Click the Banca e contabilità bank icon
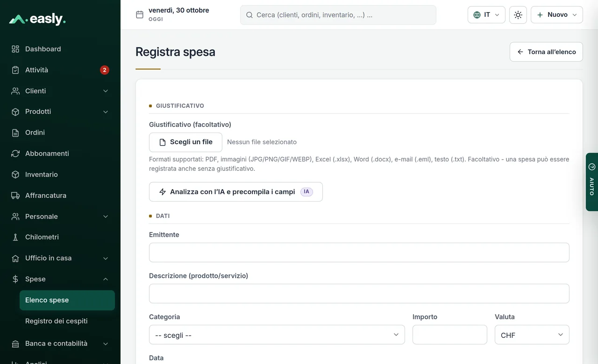Screen dimensions: 598x364 pyautogui.click(x=15, y=343)
